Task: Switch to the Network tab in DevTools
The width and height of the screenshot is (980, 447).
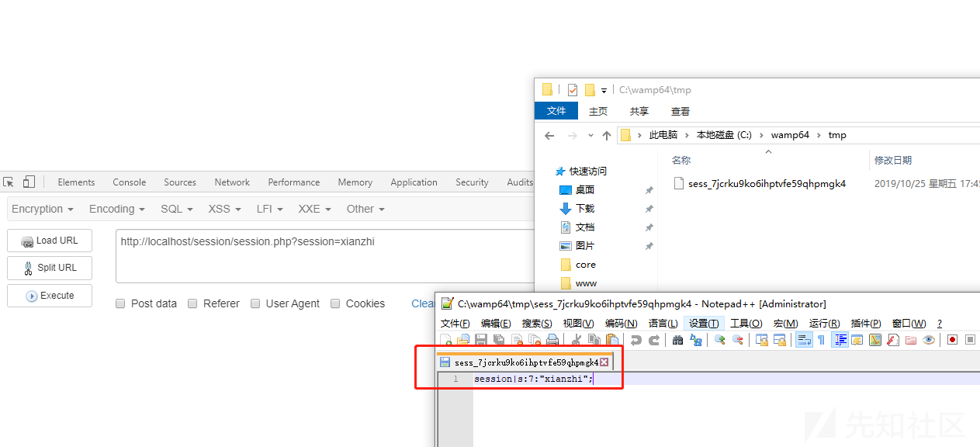Action: 232,182
